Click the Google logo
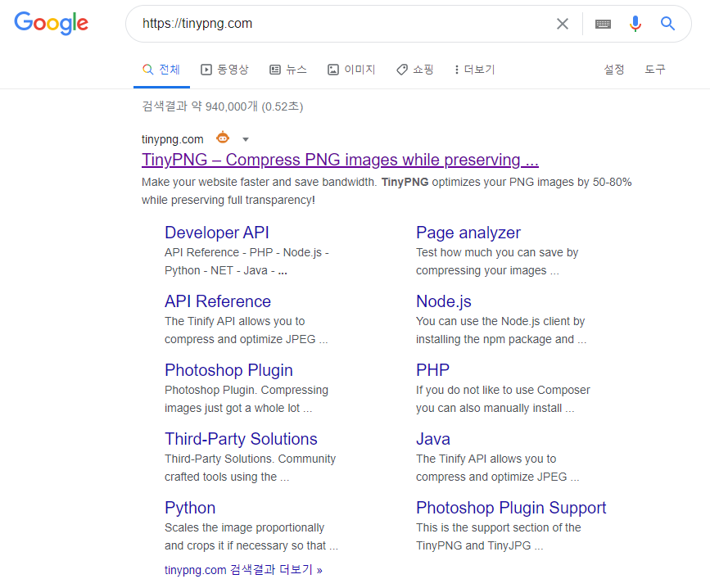This screenshot has height=588, width=710. tap(51, 23)
